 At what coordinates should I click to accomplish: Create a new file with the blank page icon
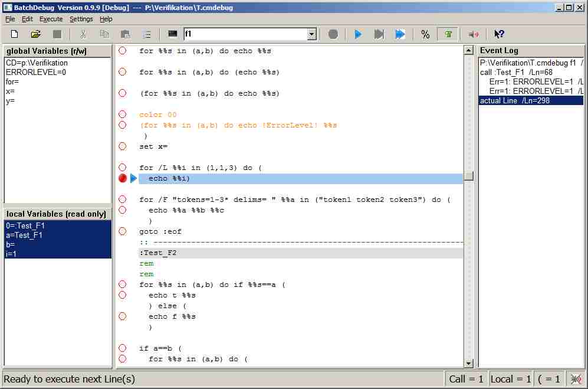click(14, 34)
